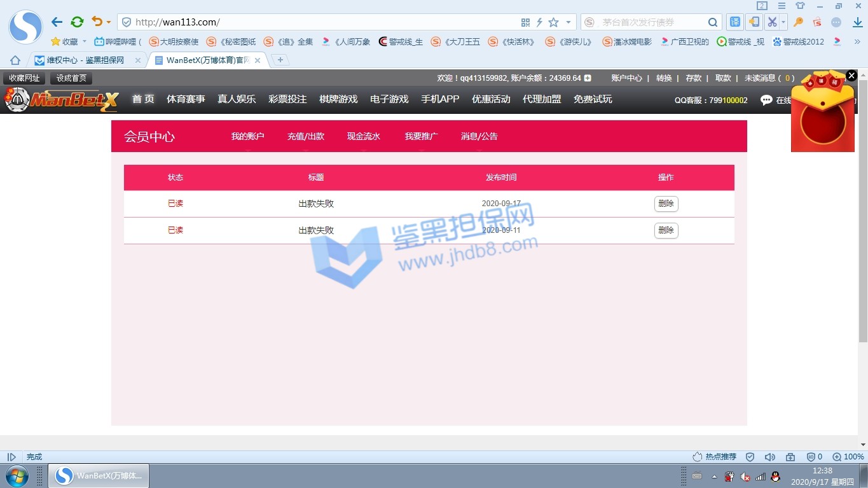Expand the undo arrow dropdown
This screenshot has height=488, width=868.
pos(109,22)
